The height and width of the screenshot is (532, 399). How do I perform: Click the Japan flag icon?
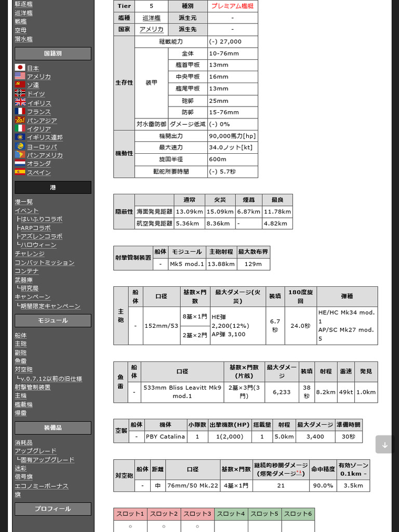[x=20, y=68]
